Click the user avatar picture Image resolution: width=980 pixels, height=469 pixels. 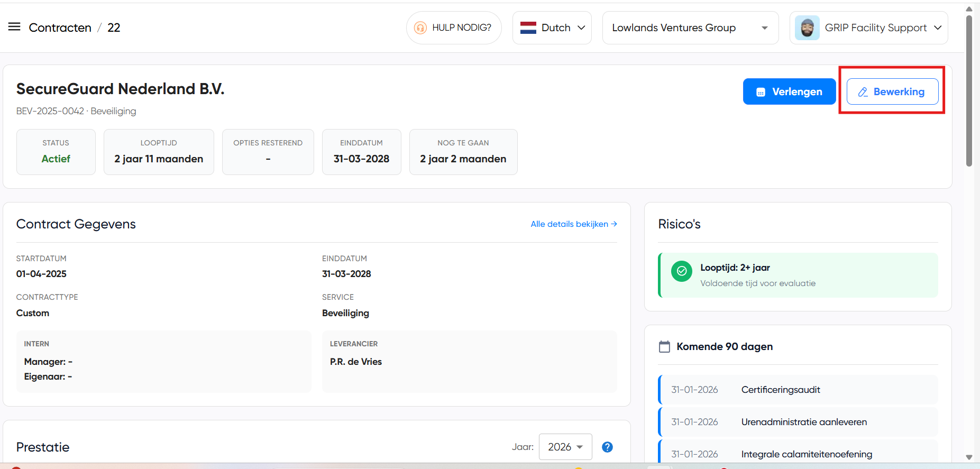[x=807, y=28]
